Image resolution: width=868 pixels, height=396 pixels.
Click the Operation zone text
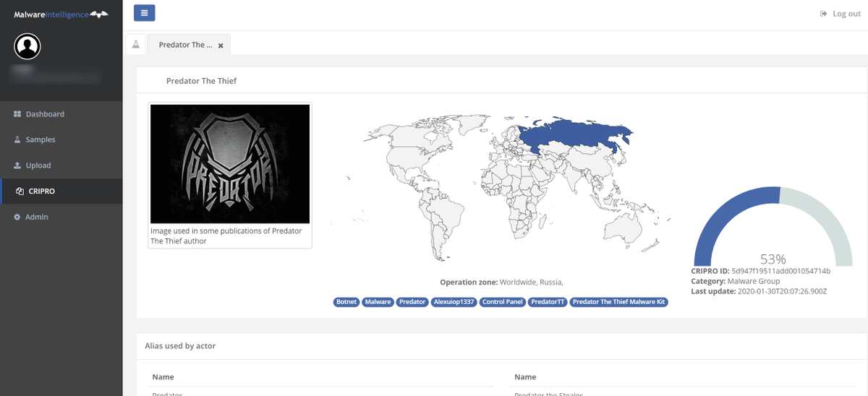point(501,282)
